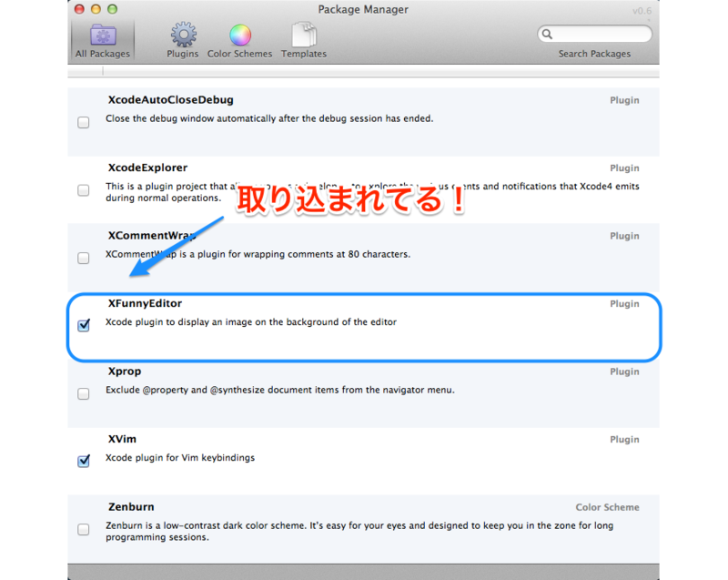Enable the XcodeAutoCloseDebug checkbox
The width and height of the screenshot is (728, 580).
[x=84, y=122]
